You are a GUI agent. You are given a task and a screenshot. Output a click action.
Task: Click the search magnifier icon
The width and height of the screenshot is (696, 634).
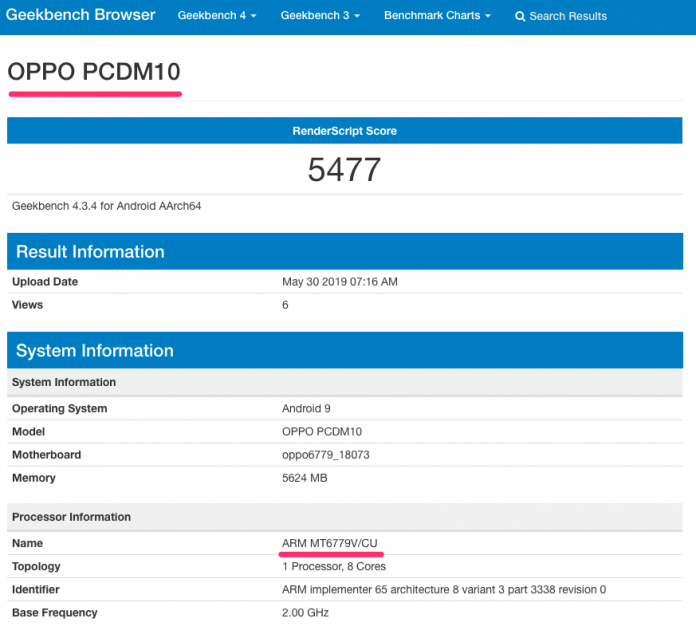tap(520, 16)
